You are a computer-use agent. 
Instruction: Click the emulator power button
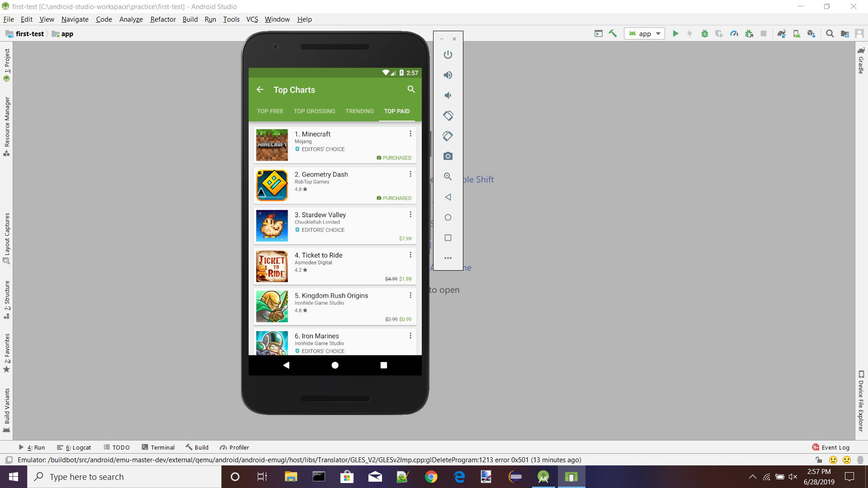point(448,55)
